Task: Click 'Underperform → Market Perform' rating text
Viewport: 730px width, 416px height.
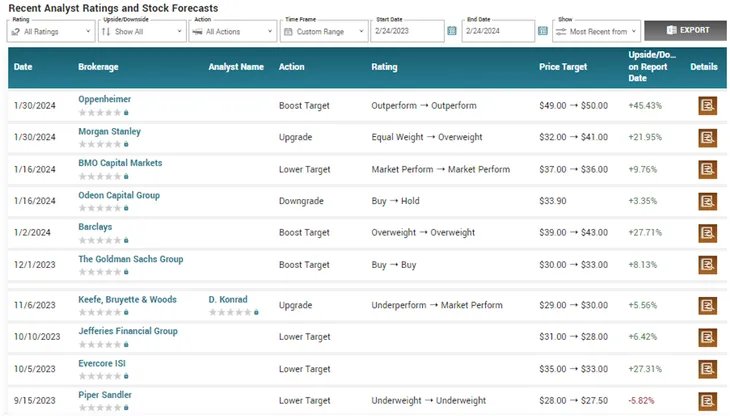Action: [437, 305]
